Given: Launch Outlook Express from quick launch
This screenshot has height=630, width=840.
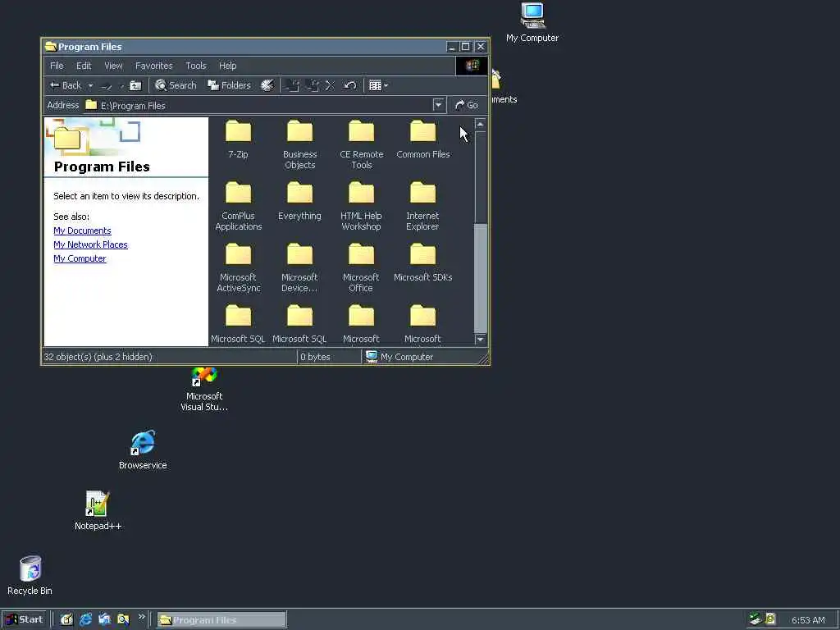Looking at the screenshot, I should (x=104, y=620).
